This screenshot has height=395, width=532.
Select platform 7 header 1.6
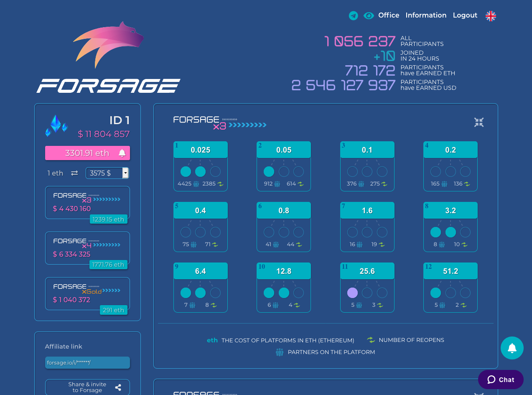(x=367, y=210)
